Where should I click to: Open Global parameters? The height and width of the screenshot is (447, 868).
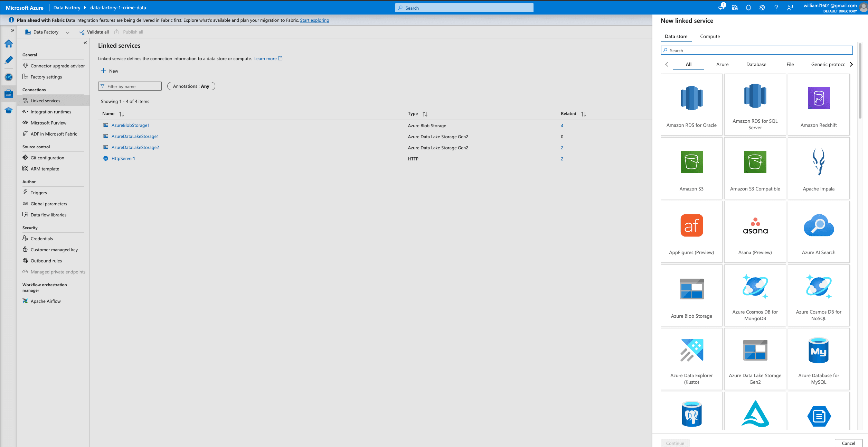(45, 204)
